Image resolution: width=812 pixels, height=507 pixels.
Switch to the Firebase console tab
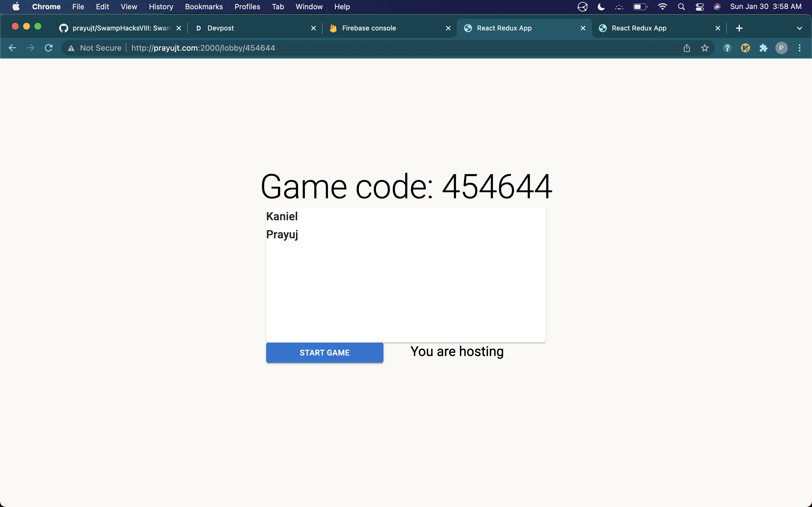coord(369,28)
